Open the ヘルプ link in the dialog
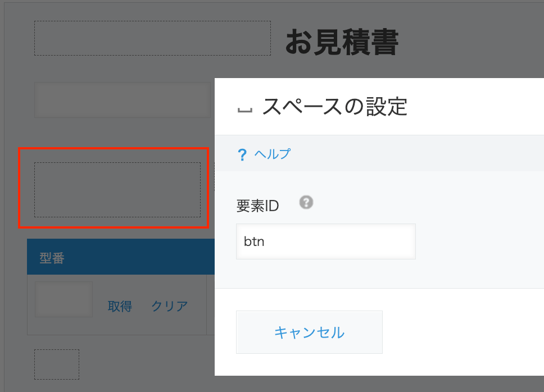 (x=272, y=154)
